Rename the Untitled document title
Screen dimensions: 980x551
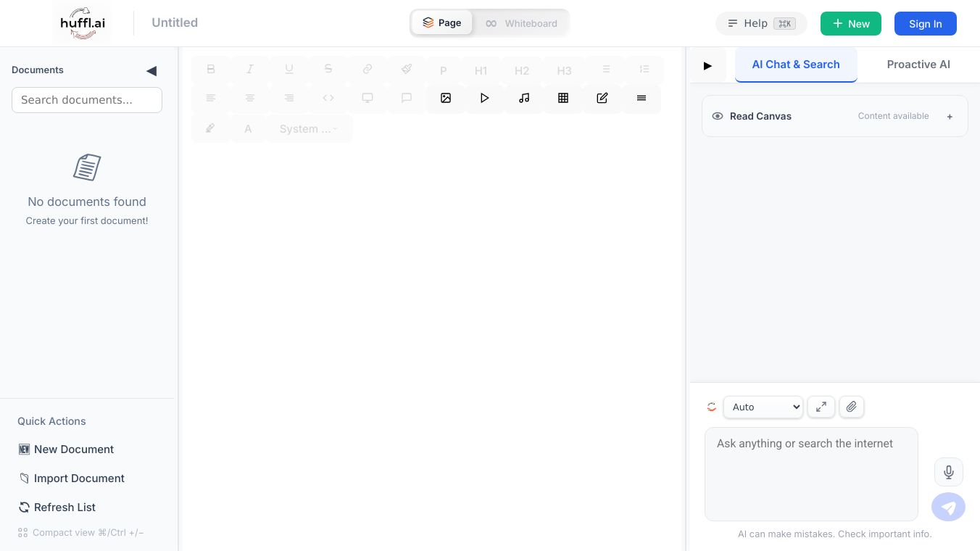(175, 22)
